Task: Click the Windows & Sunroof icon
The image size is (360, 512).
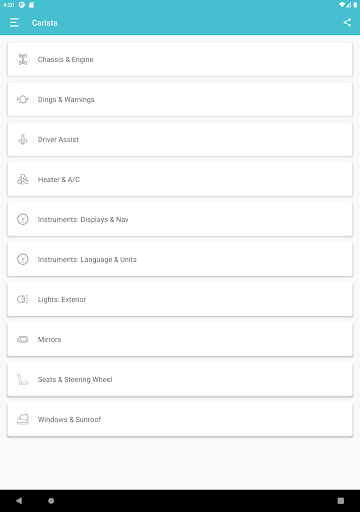Action: [x=23, y=419]
